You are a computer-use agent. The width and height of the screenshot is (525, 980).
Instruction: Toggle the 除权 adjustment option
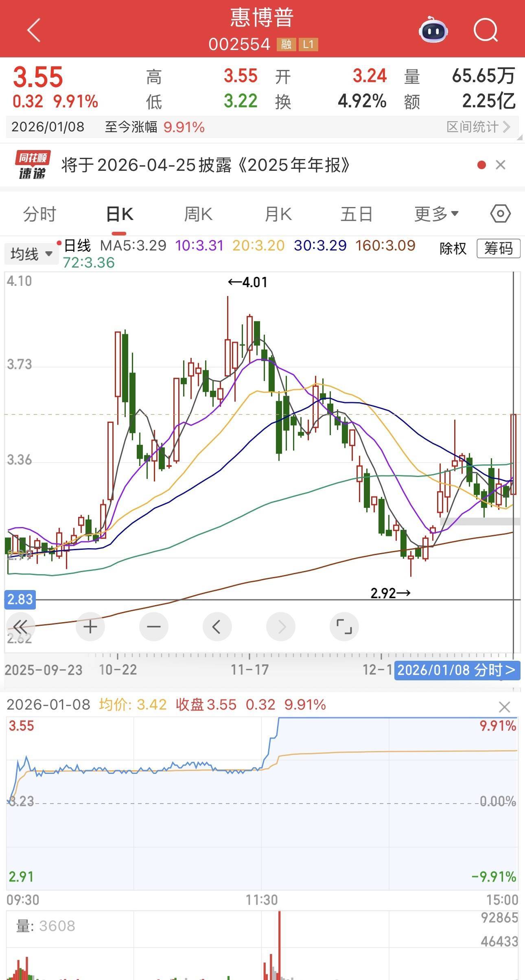pyautogui.click(x=453, y=248)
